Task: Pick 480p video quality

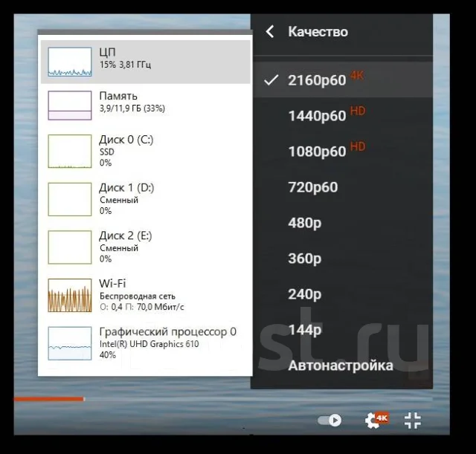Action: click(x=343, y=223)
